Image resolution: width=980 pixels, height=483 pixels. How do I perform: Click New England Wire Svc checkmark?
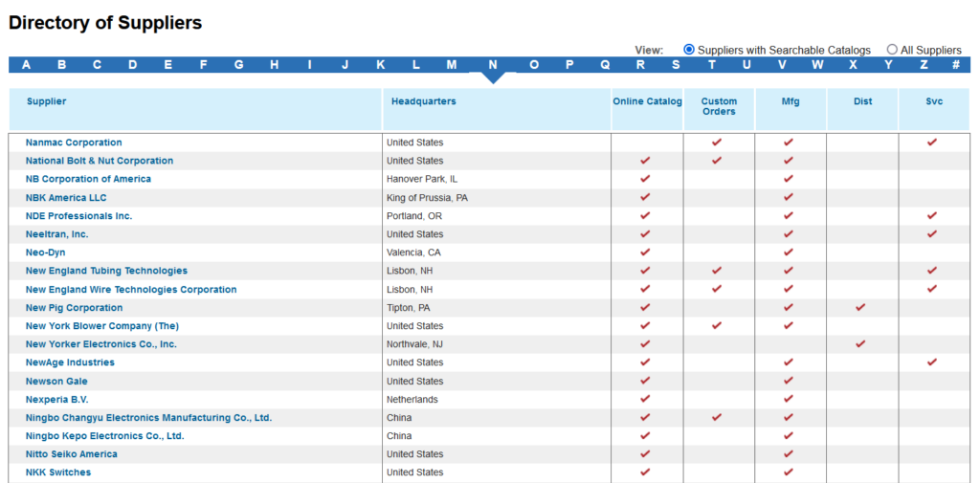click(x=932, y=289)
